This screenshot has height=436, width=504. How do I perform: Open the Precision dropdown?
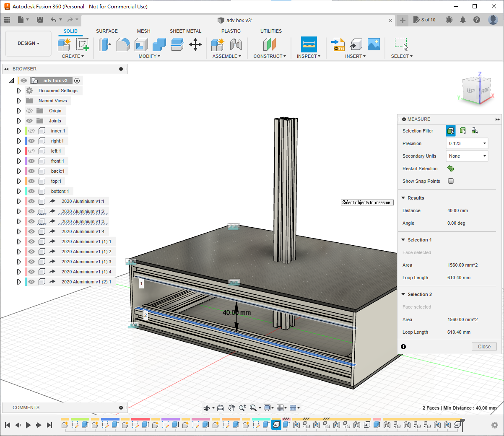(467, 143)
